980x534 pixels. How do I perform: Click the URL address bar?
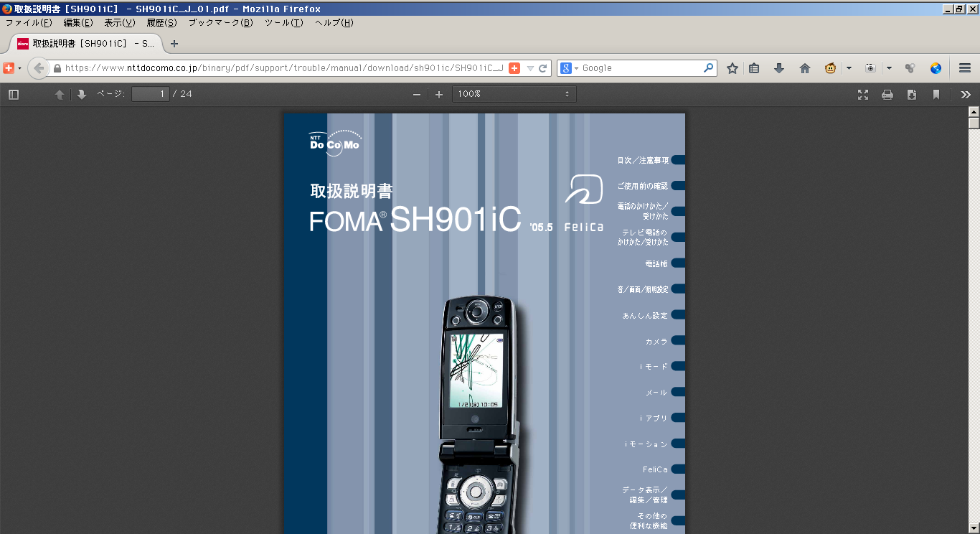[x=283, y=68]
